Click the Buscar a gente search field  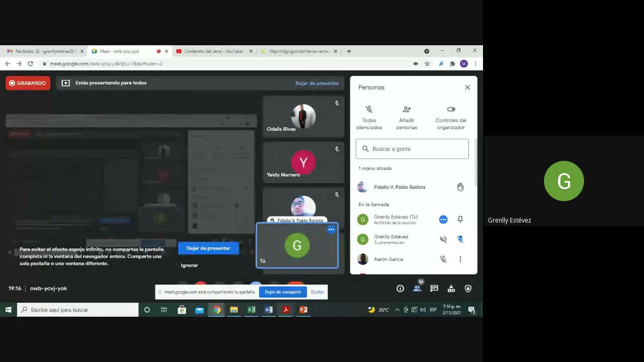click(x=412, y=149)
